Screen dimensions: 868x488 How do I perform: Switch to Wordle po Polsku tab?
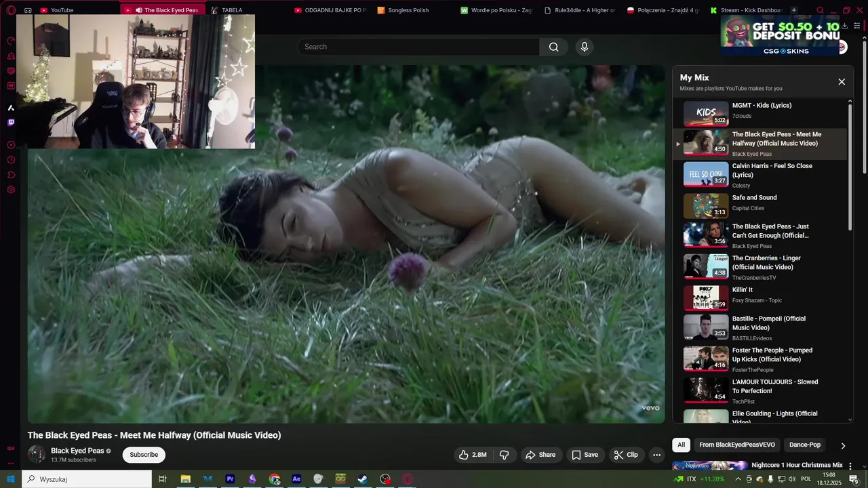coord(497,10)
